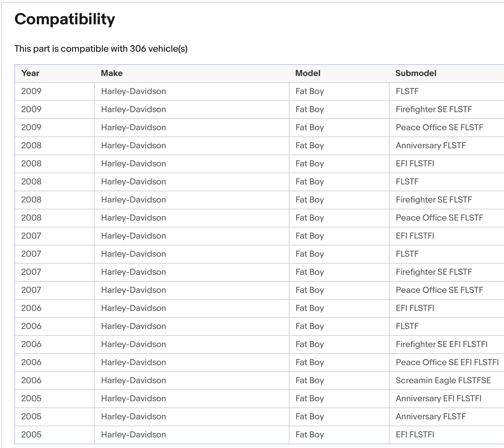
Task: Click the 2005 EFI FLSTFI submodel cell
Action: 415,435
